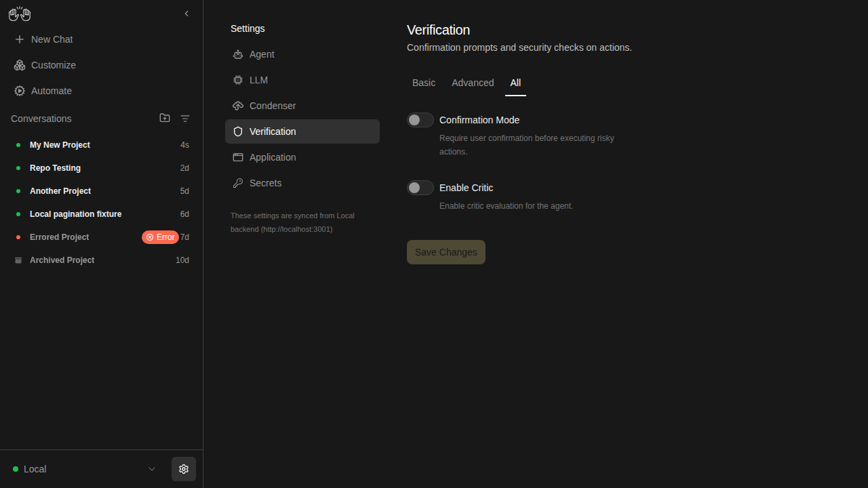Click the Secrets key icon
This screenshot has width=868, height=488.
238,183
